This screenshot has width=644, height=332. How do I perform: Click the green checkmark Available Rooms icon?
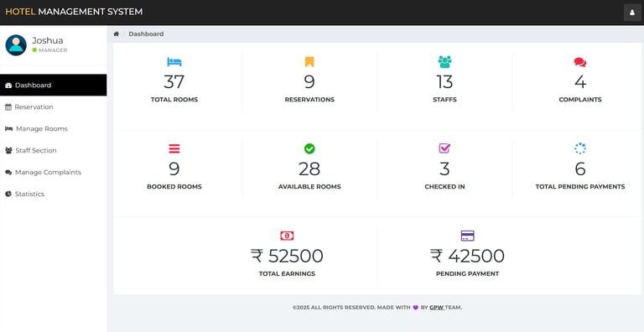pos(309,148)
